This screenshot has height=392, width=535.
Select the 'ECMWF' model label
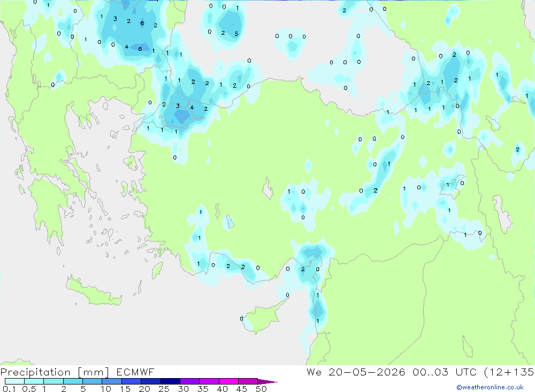click(x=135, y=372)
